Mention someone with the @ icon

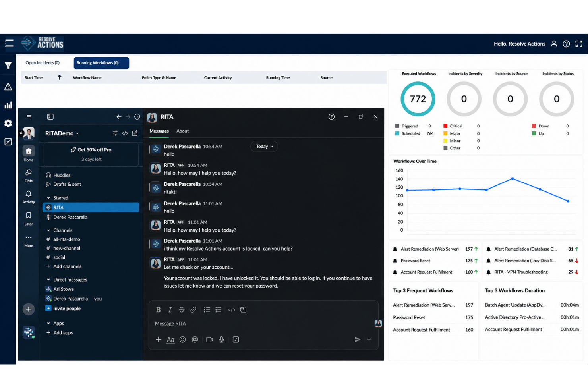point(195,340)
